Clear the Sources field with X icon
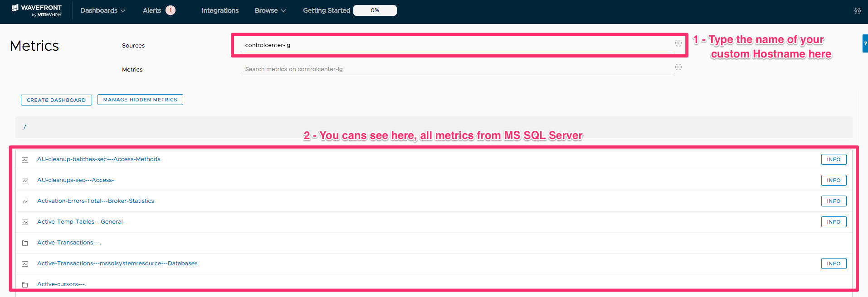 pos(678,43)
